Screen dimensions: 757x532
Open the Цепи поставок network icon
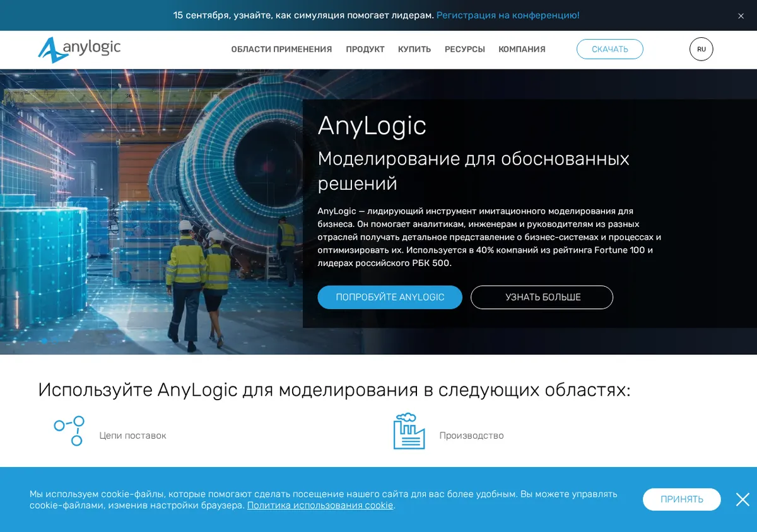point(69,431)
